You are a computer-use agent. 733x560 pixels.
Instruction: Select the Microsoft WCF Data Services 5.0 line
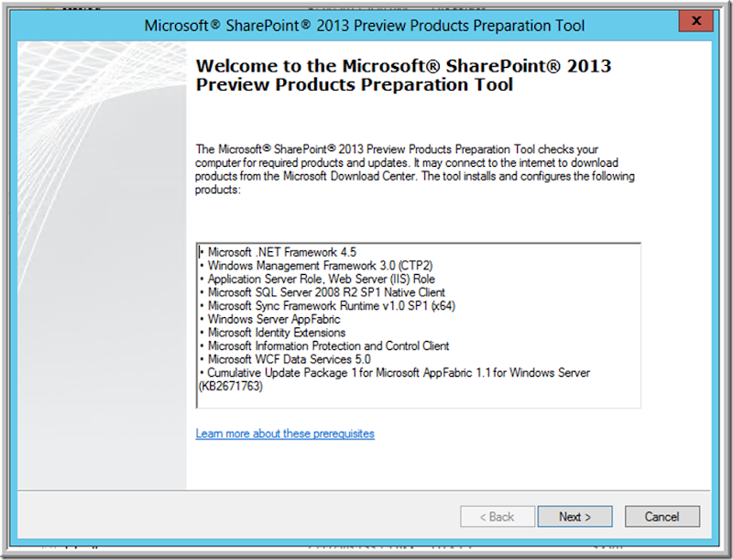(x=285, y=359)
